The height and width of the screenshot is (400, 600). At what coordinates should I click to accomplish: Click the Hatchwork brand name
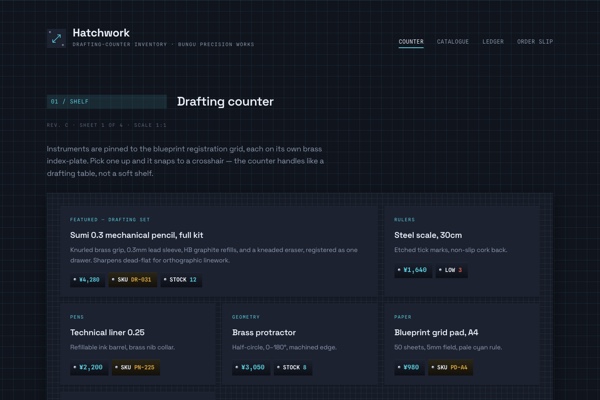click(x=101, y=33)
